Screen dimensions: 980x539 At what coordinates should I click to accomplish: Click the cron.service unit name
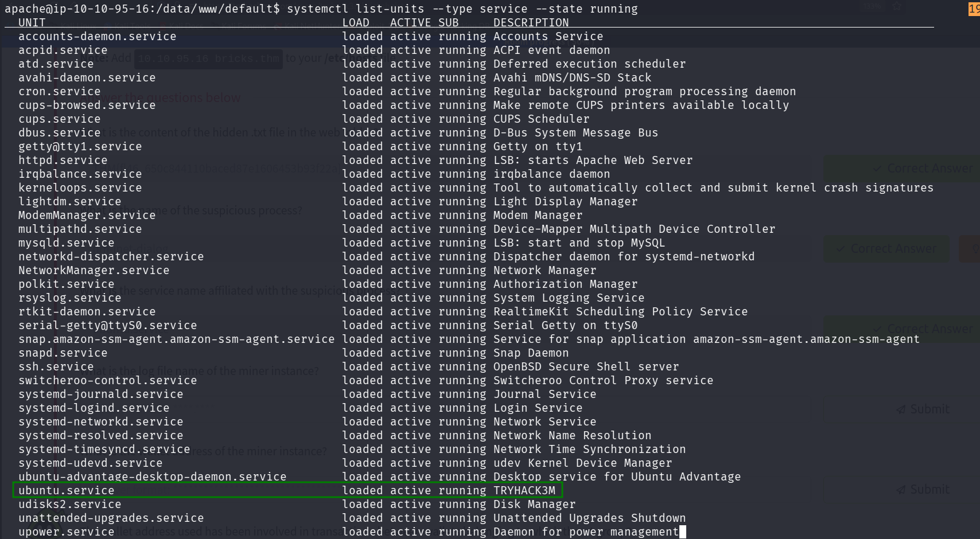pos(59,91)
